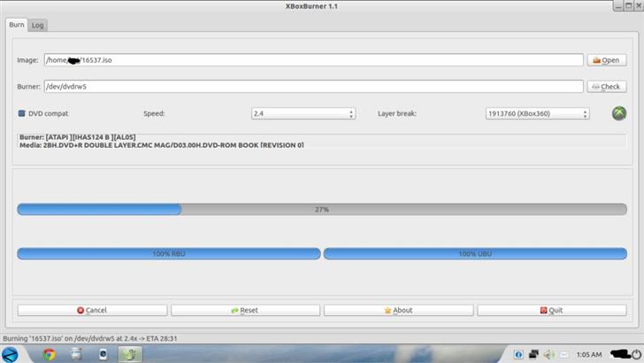Cancel the current burn
644x363 pixels.
[92, 310]
